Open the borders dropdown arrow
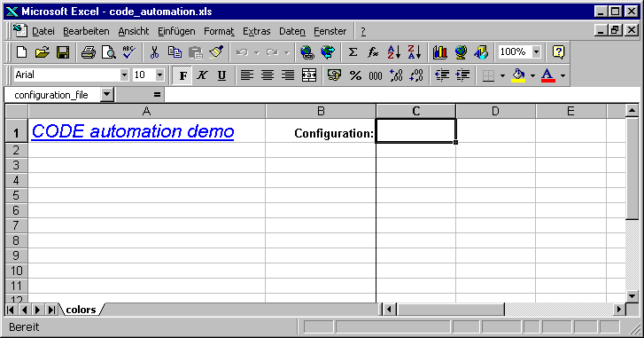The width and height of the screenshot is (644, 338). click(502, 75)
